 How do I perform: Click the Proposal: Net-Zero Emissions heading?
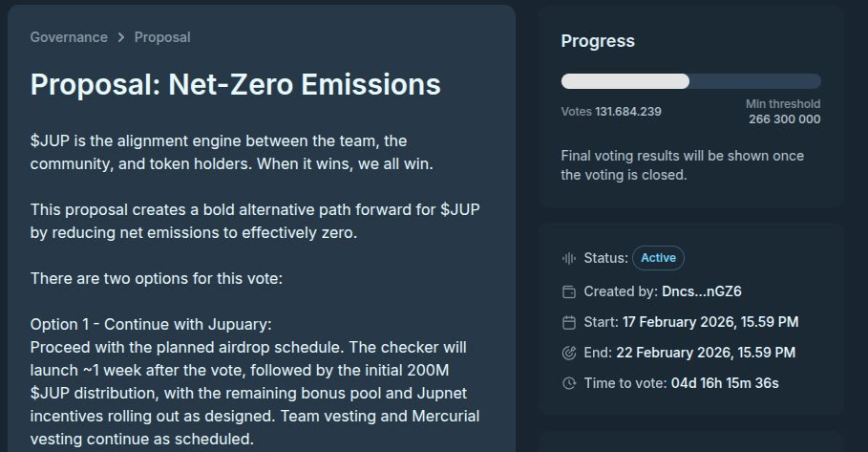point(235,84)
